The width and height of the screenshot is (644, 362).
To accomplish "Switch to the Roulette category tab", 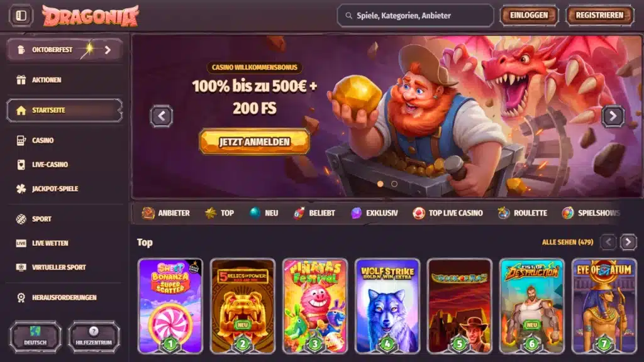I will (522, 213).
